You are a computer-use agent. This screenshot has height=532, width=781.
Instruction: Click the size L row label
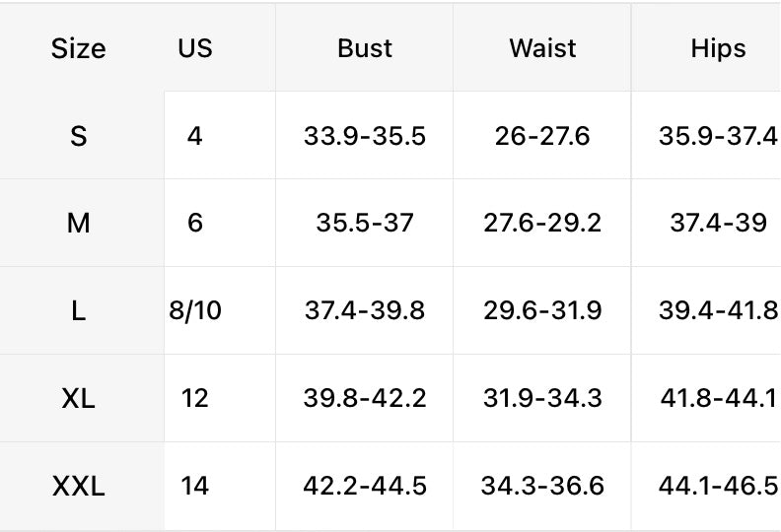tap(78, 311)
